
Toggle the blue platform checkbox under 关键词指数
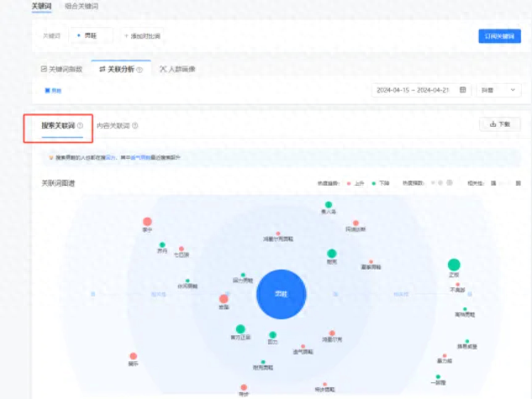(47, 90)
